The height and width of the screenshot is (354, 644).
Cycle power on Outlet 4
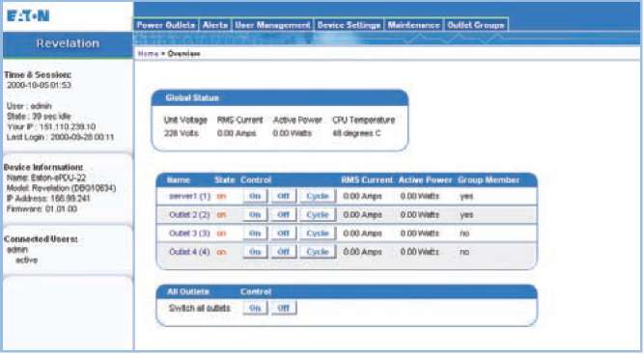(318, 252)
